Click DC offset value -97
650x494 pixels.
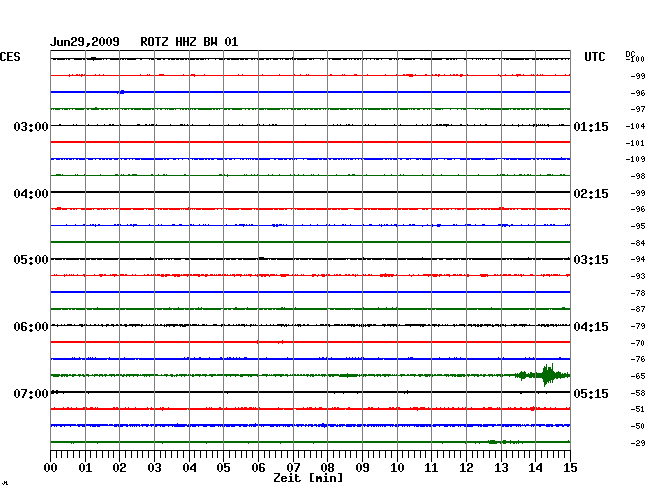point(638,109)
